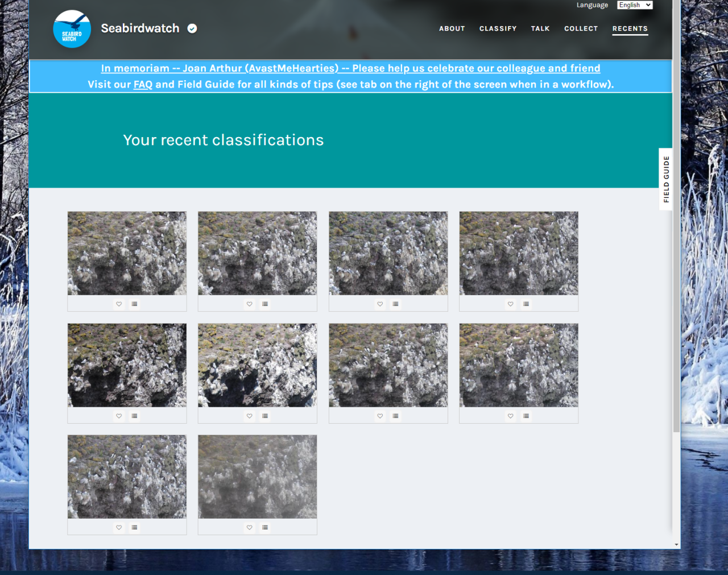Viewport: 728px width, 575px height.
Task: Open the faded second thumbnail in the bottom row
Action: click(258, 477)
